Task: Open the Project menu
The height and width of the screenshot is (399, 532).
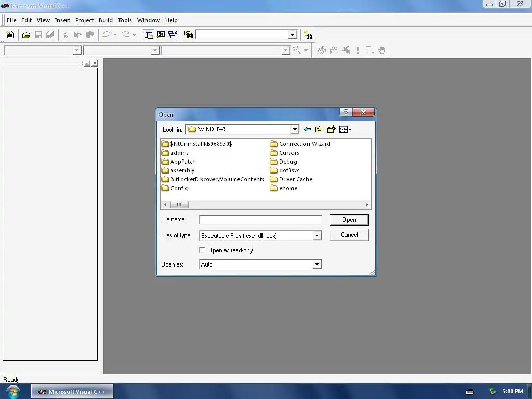Action: [84, 20]
